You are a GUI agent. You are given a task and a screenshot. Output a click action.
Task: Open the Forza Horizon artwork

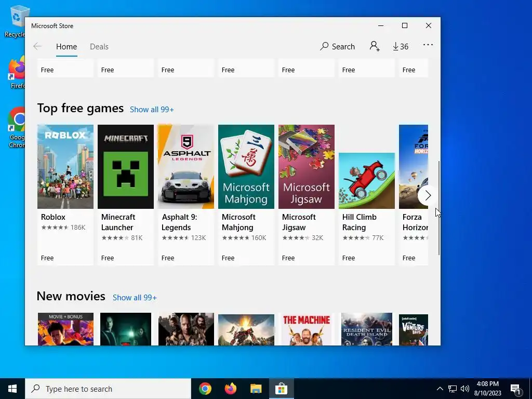coord(413,167)
